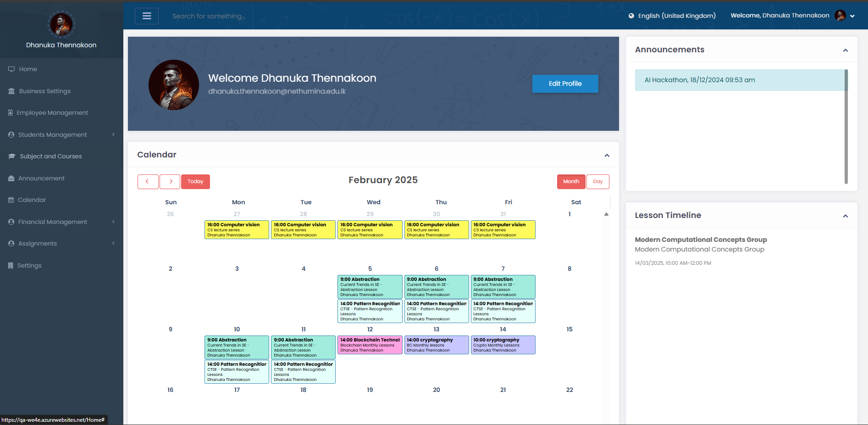Click the Edit Profile button
The width and height of the screenshot is (868, 425).
pyautogui.click(x=565, y=84)
